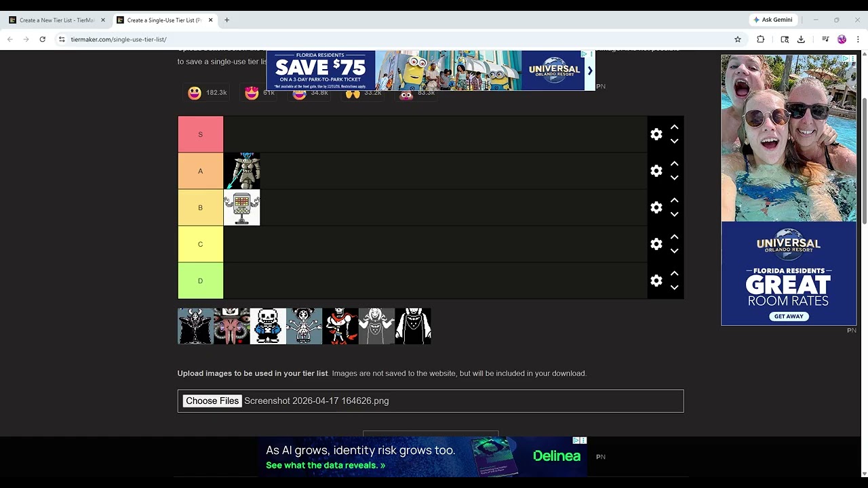Click the yellow C tier label
This screenshot has width=868, height=488.
200,244
